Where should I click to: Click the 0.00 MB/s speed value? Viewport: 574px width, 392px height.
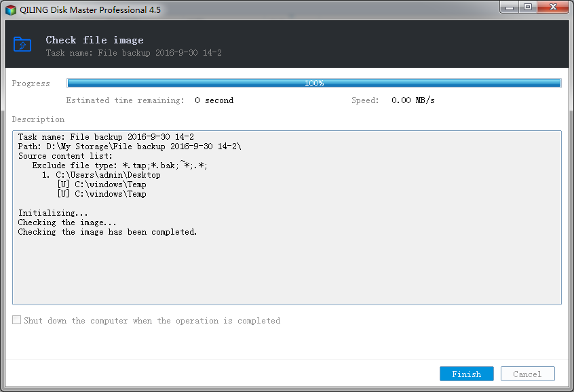413,100
